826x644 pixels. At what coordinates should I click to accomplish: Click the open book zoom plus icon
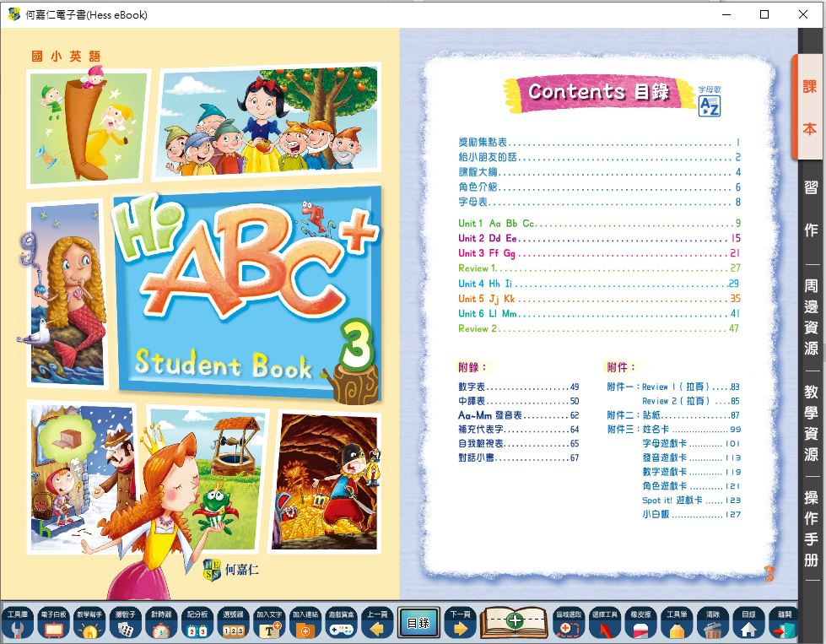(514, 622)
